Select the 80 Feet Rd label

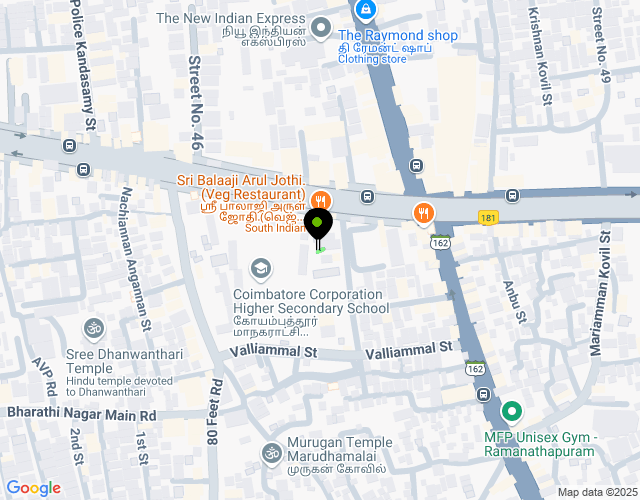pyautogui.click(x=215, y=412)
